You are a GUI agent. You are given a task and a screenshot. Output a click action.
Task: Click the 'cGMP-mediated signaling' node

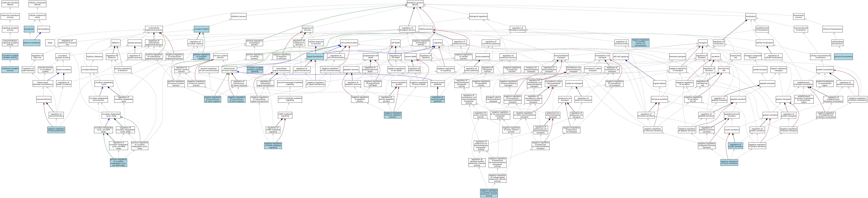coord(285,115)
